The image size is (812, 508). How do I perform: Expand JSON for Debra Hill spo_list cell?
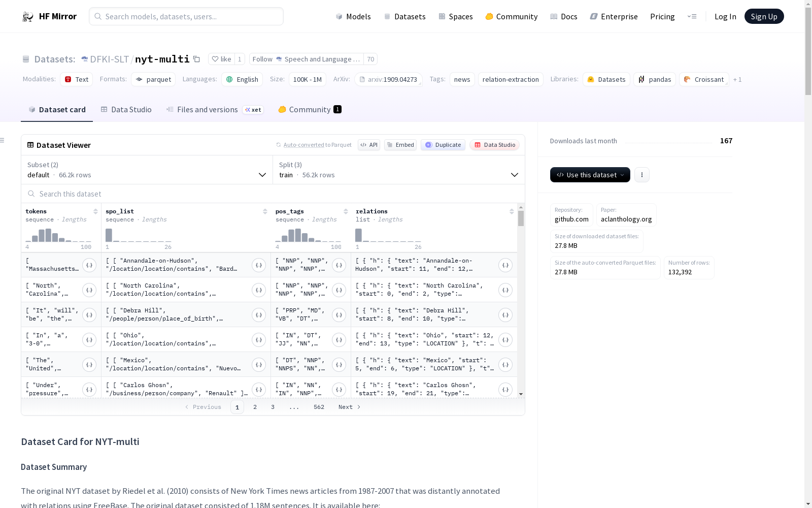pyautogui.click(x=259, y=315)
